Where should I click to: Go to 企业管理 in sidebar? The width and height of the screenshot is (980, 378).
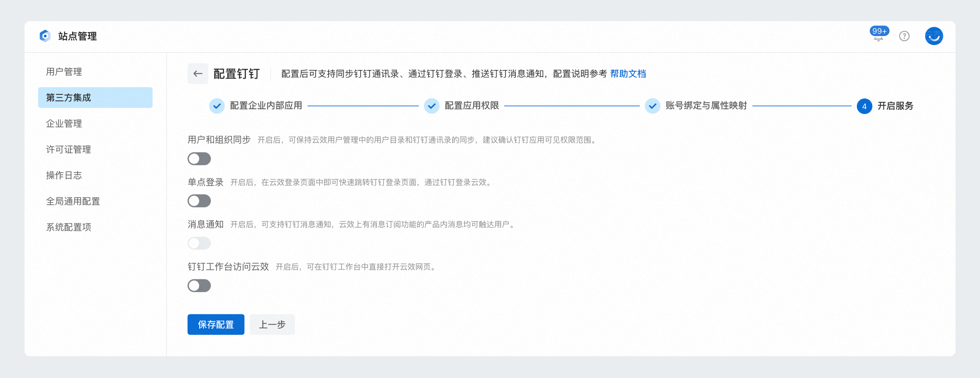pos(95,123)
